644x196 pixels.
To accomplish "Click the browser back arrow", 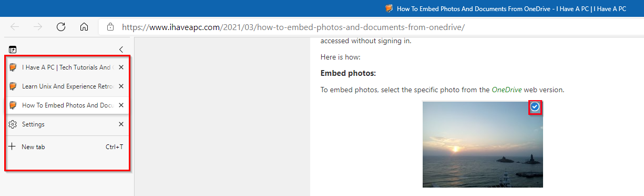I will click(15, 27).
